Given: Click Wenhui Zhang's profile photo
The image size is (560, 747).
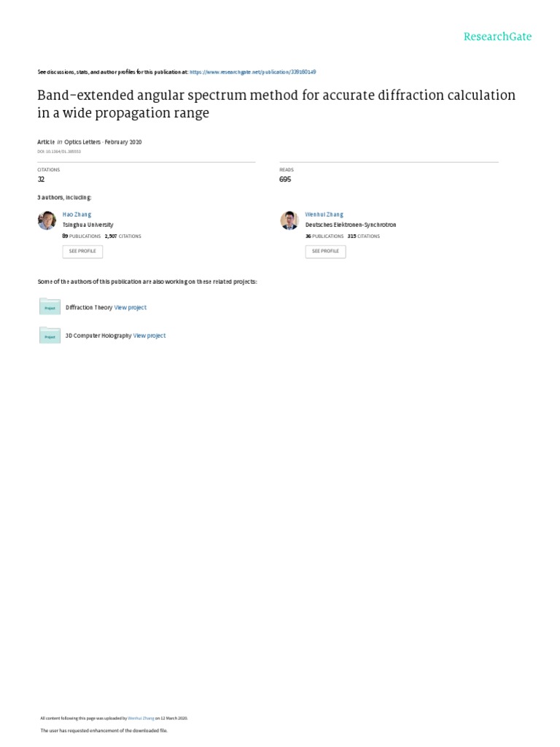Looking at the screenshot, I should tap(289, 220).
